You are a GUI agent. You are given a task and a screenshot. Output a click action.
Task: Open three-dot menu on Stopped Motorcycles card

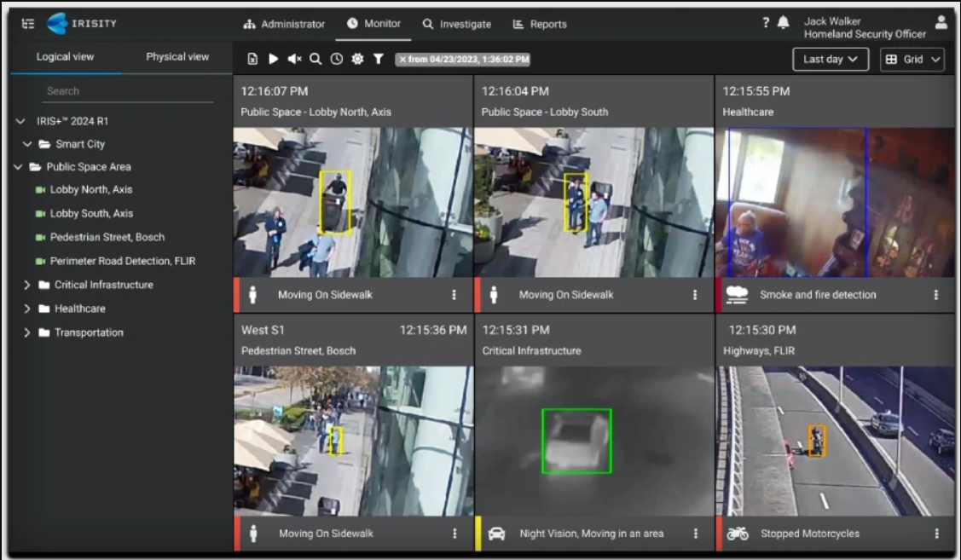[x=936, y=534]
